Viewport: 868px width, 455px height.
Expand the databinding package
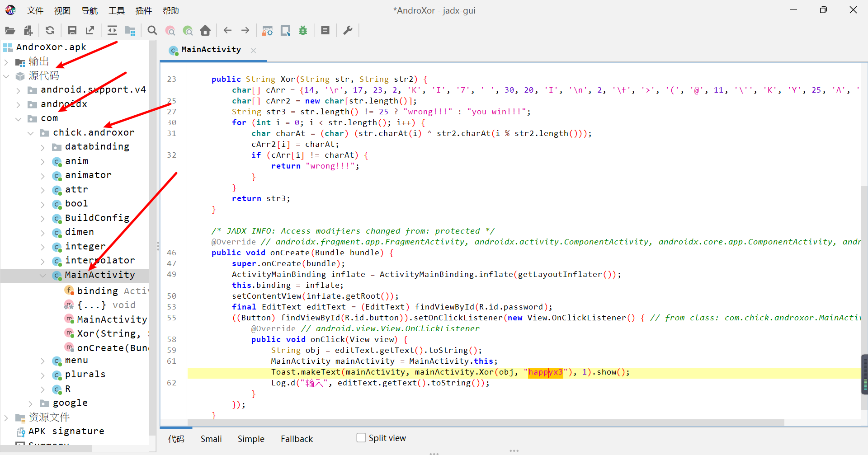(43, 147)
